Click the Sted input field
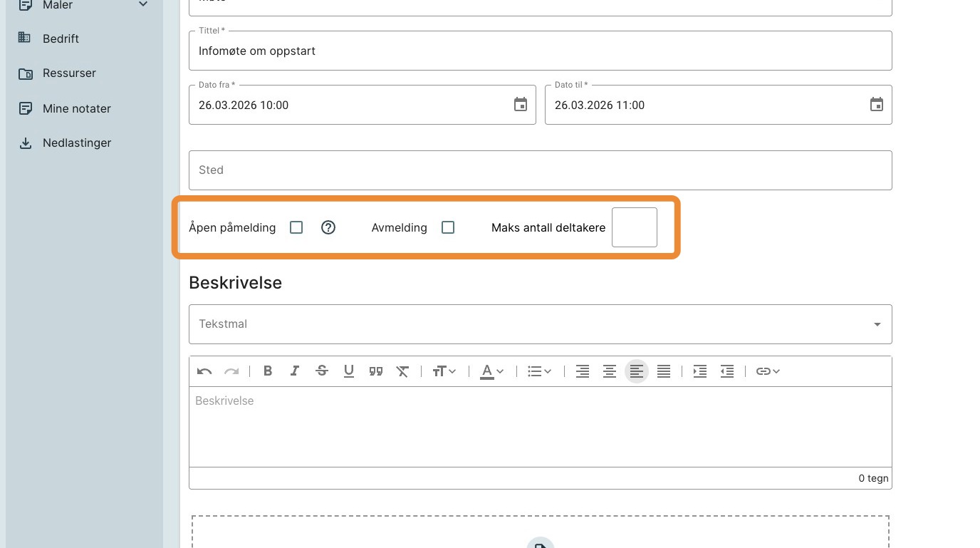Viewport: 980px width, 548px height. click(540, 170)
